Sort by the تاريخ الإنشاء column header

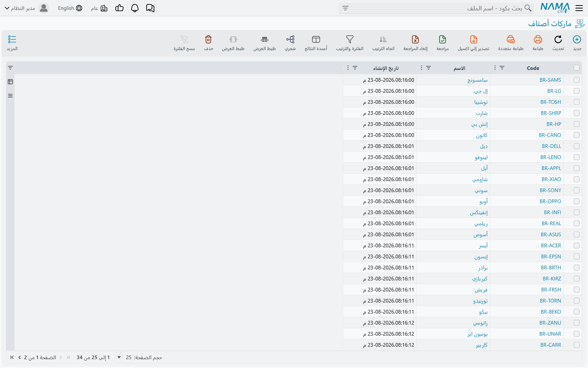click(386, 68)
